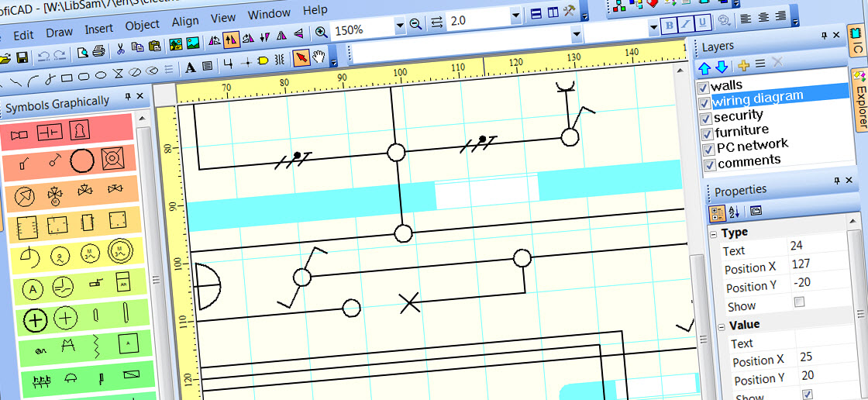Collapse the Value property group
This screenshot has width=868, height=400.
coord(722,326)
